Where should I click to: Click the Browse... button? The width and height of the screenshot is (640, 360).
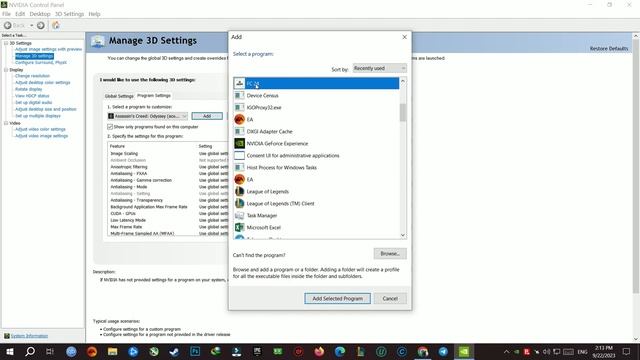coord(390,253)
